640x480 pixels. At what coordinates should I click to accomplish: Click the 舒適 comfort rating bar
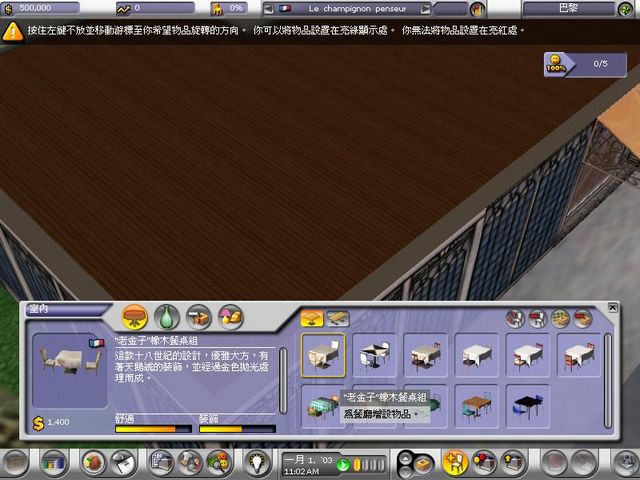[x=153, y=429]
